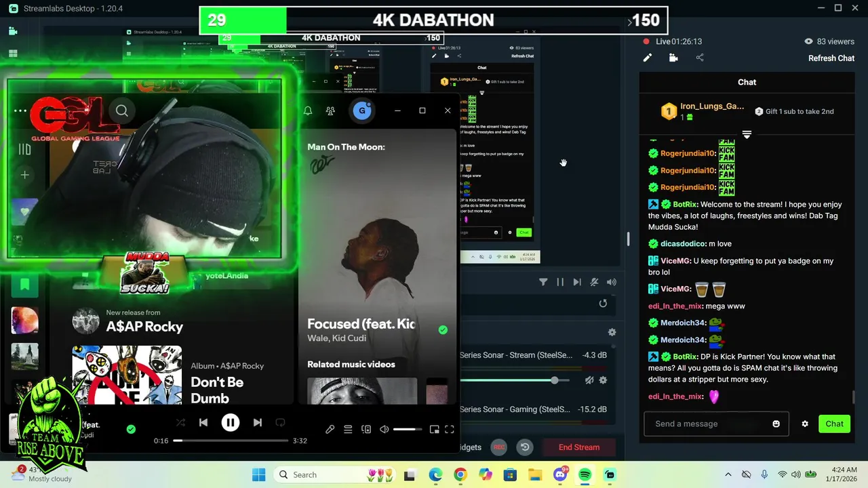868x488 pixels.
Task: Click the folder icon beside the pencil icon
Action: [x=673, y=58]
